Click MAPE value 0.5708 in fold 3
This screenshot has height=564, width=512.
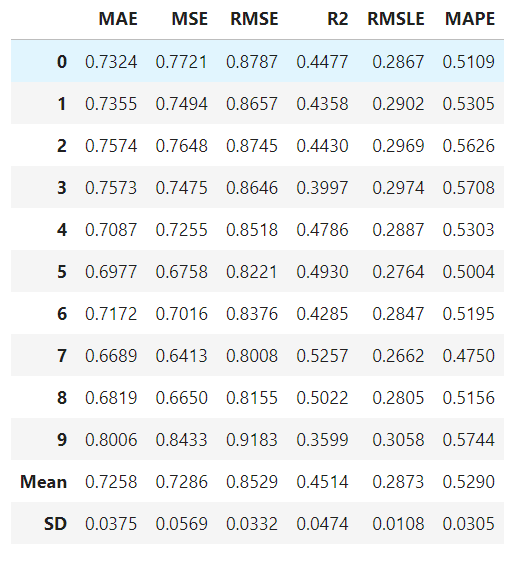[x=468, y=188]
